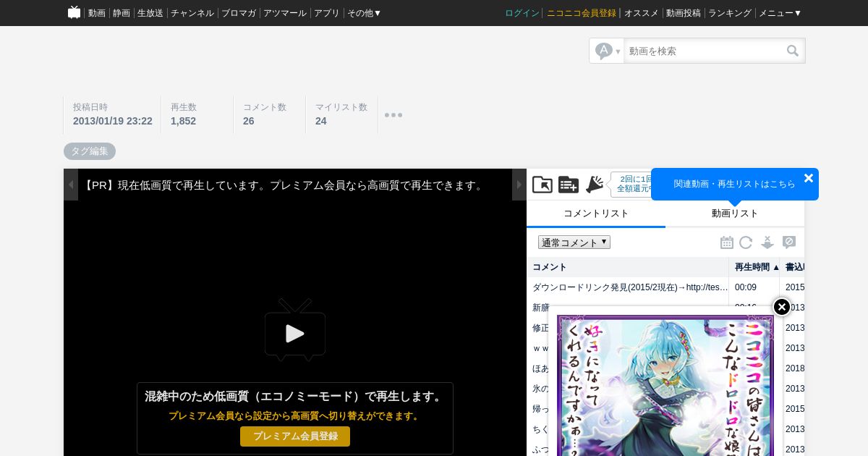
Task: Select the ダウンロードリンク発見 comment row
Action: point(665,287)
